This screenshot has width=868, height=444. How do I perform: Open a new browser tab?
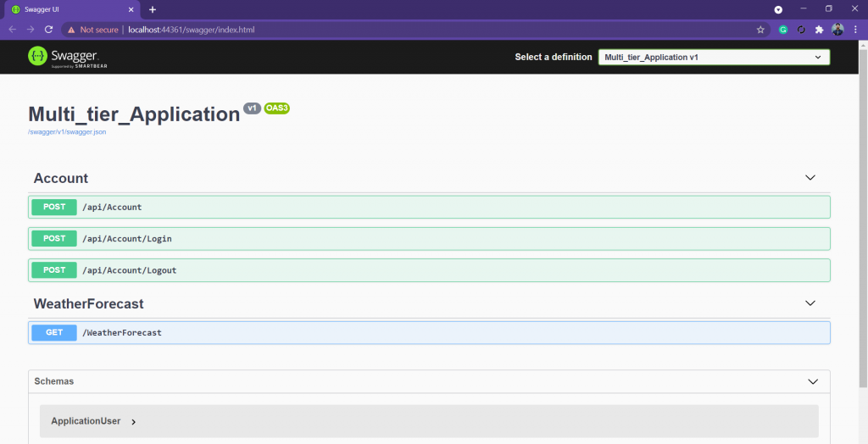click(x=153, y=9)
